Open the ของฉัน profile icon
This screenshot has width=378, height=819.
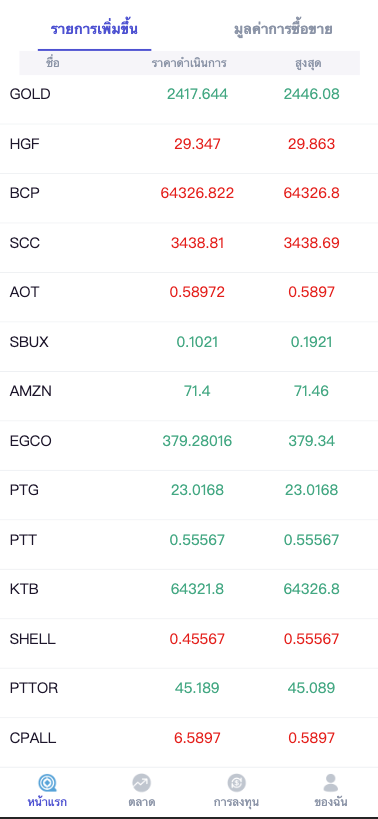point(330,783)
